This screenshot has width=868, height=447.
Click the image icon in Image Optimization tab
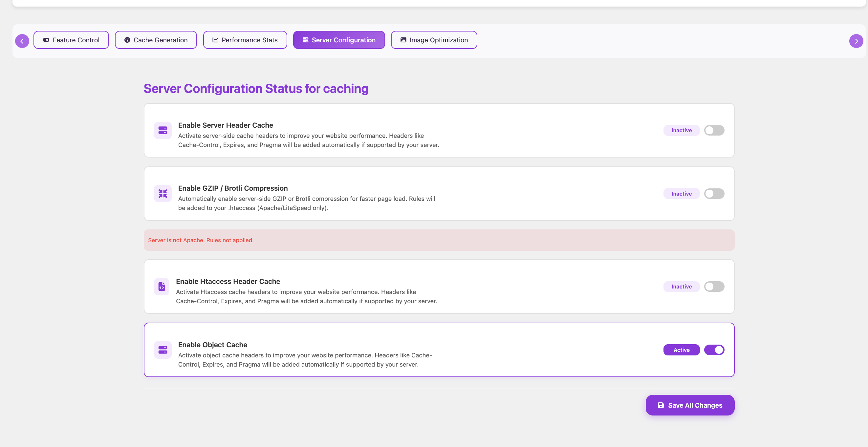403,40
